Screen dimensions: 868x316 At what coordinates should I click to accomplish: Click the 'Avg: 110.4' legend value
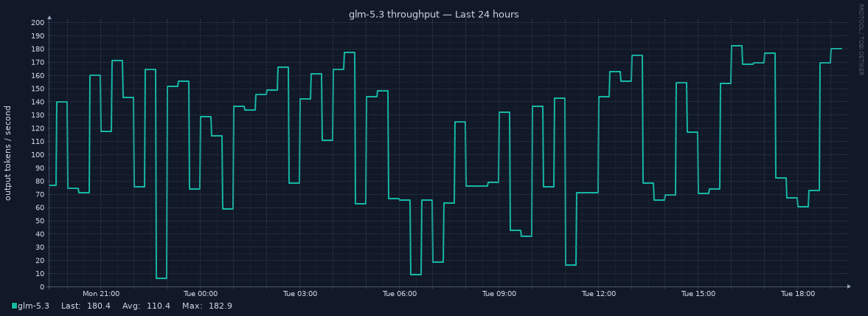145,306
